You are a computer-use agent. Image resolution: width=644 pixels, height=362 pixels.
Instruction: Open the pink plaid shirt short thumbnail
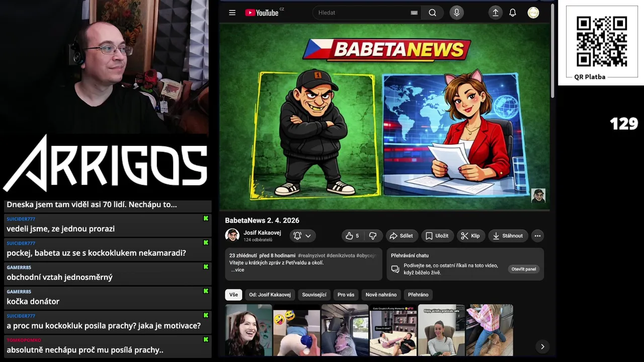[490, 330]
